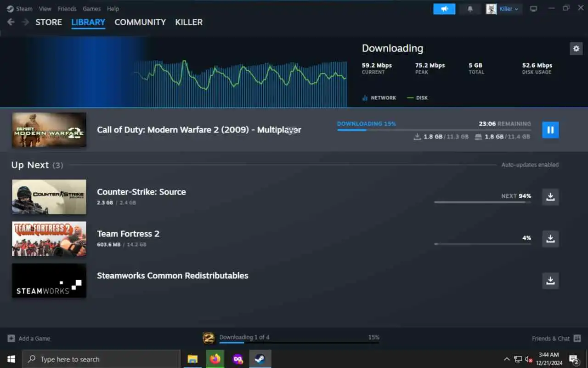This screenshot has width=588, height=368.
Task: Click the Downloading 1 of 4 status
Action: click(244, 337)
